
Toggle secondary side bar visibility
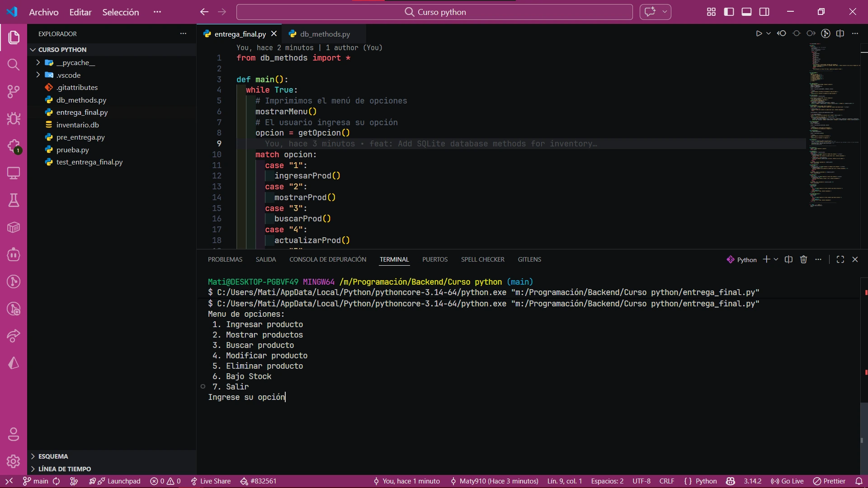tap(764, 12)
